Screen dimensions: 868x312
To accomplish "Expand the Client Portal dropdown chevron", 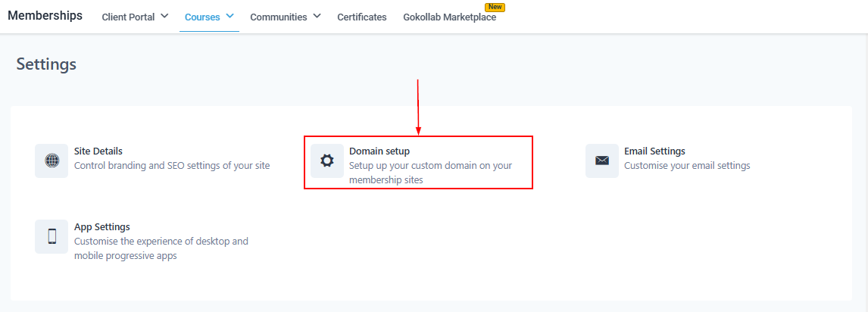I will (x=164, y=16).
